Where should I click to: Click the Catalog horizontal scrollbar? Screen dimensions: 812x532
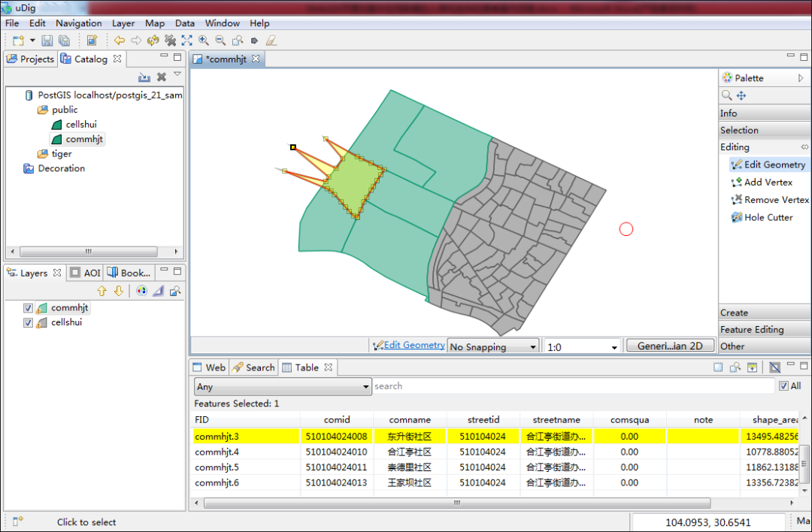(89, 252)
